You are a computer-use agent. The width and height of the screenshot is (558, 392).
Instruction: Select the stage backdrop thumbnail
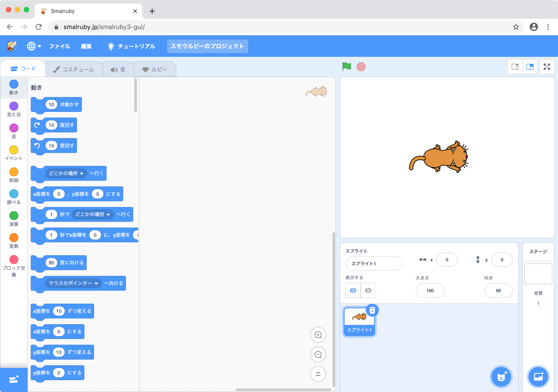[538, 274]
